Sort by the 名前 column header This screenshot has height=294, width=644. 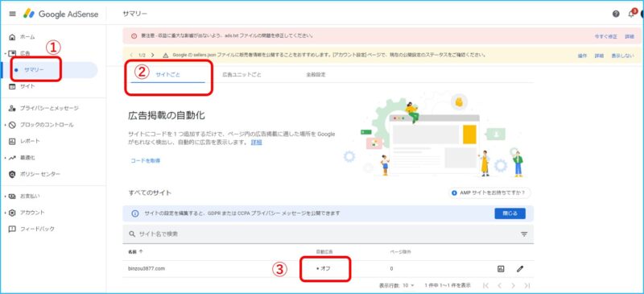pos(135,251)
